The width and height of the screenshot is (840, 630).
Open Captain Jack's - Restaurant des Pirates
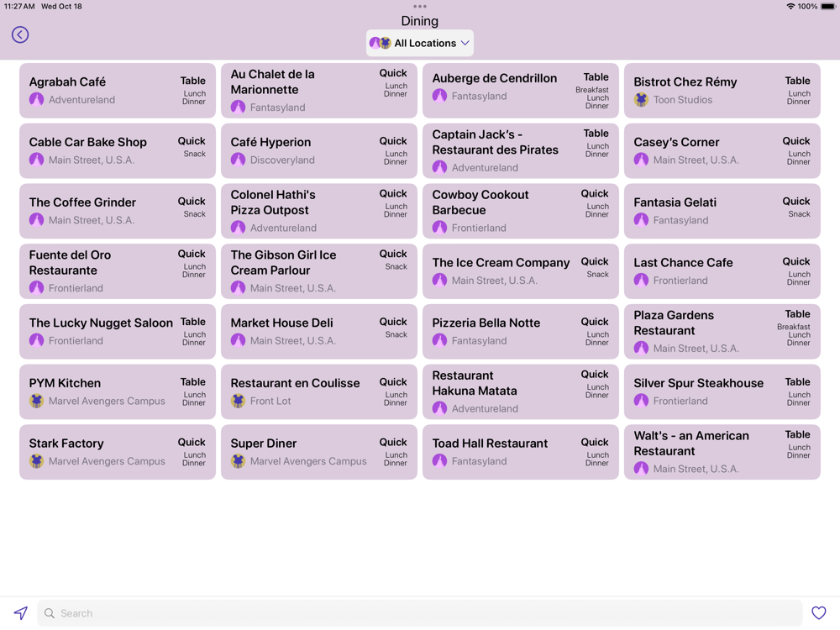point(520,150)
